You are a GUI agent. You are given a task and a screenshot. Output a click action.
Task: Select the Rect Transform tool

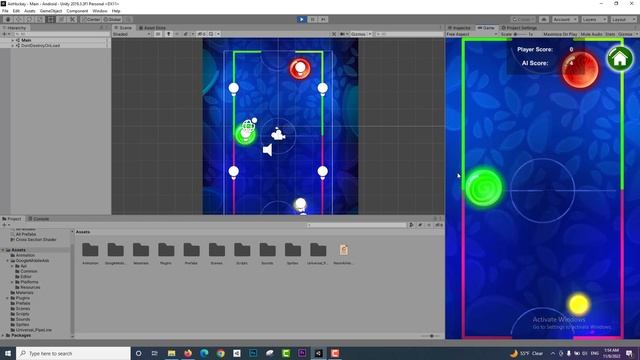tap(51, 19)
